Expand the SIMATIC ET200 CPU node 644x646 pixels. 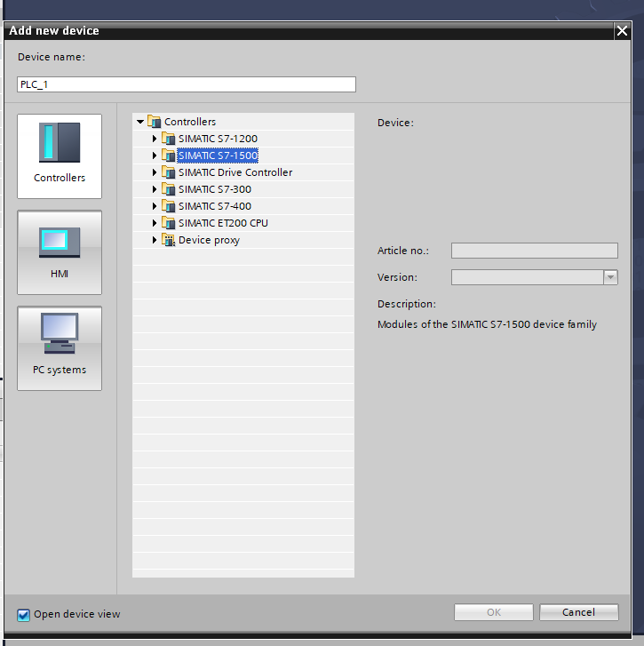[x=155, y=223]
